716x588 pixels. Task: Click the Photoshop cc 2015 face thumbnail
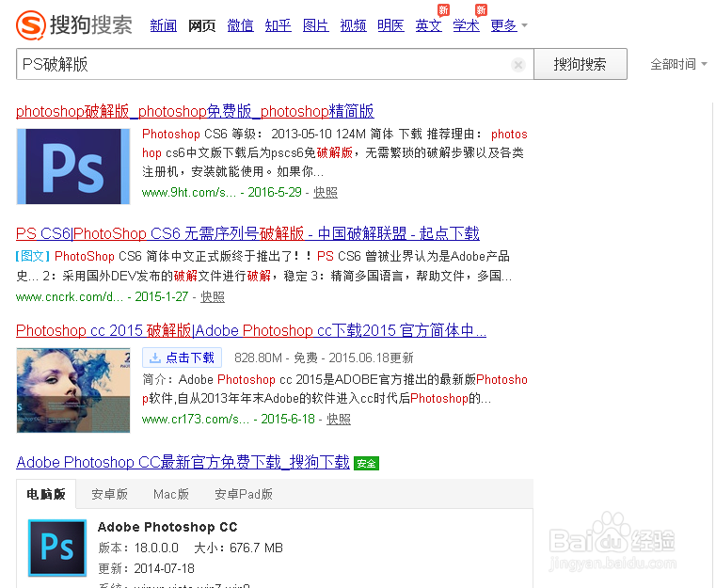[73, 390]
